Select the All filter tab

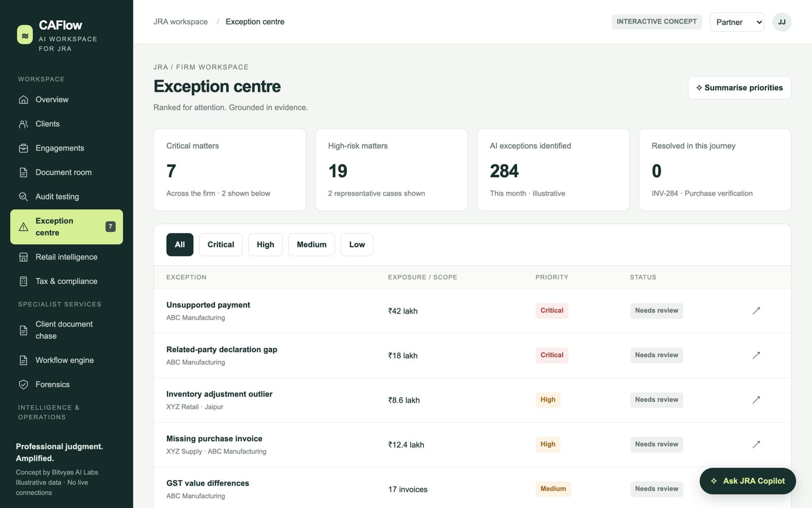[x=180, y=244]
